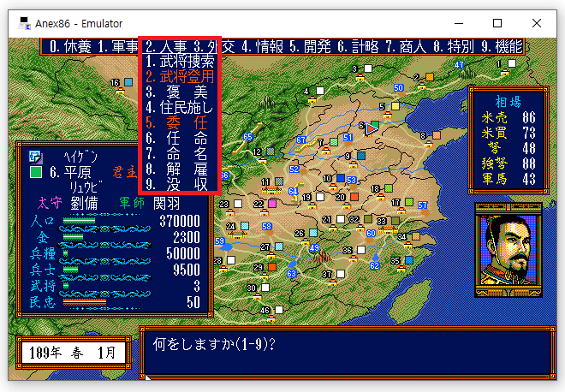Open the 5.開発 menu
Viewport: 565px width, 392px height.
pyautogui.click(x=310, y=46)
